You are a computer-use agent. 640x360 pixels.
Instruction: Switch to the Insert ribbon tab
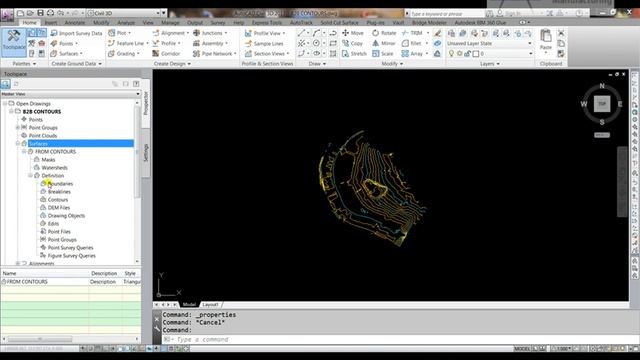(51, 22)
